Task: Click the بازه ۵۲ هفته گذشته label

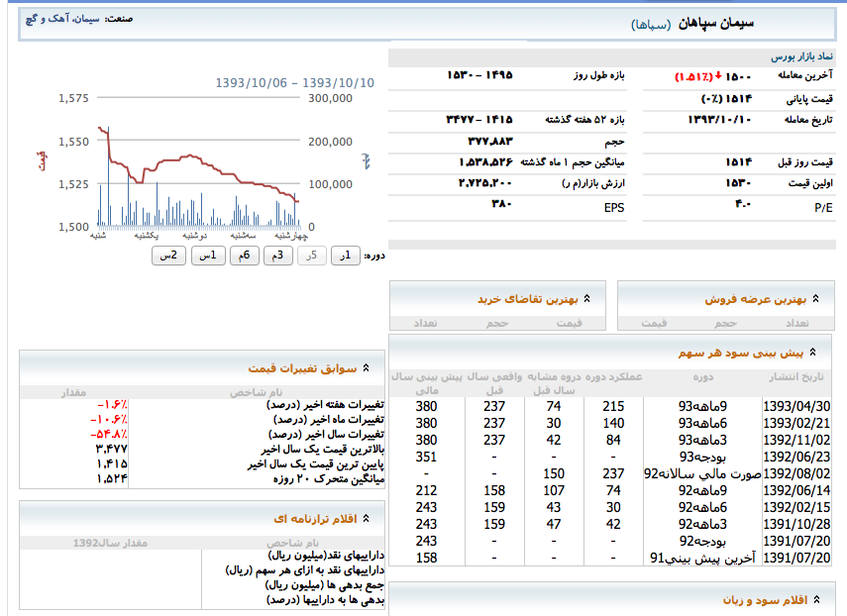Action: [x=584, y=119]
